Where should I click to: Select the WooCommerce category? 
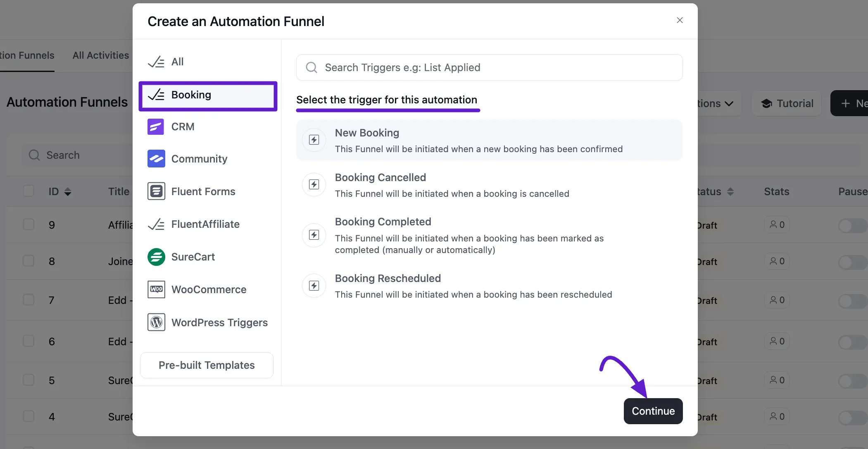tap(208, 289)
